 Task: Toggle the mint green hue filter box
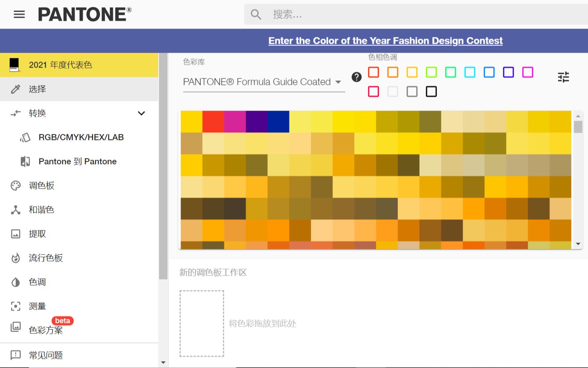(x=451, y=72)
